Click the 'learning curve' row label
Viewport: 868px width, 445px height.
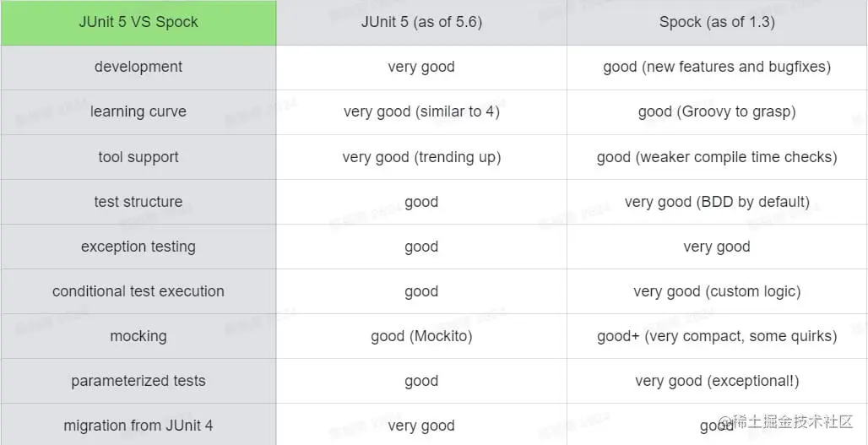click(x=138, y=111)
